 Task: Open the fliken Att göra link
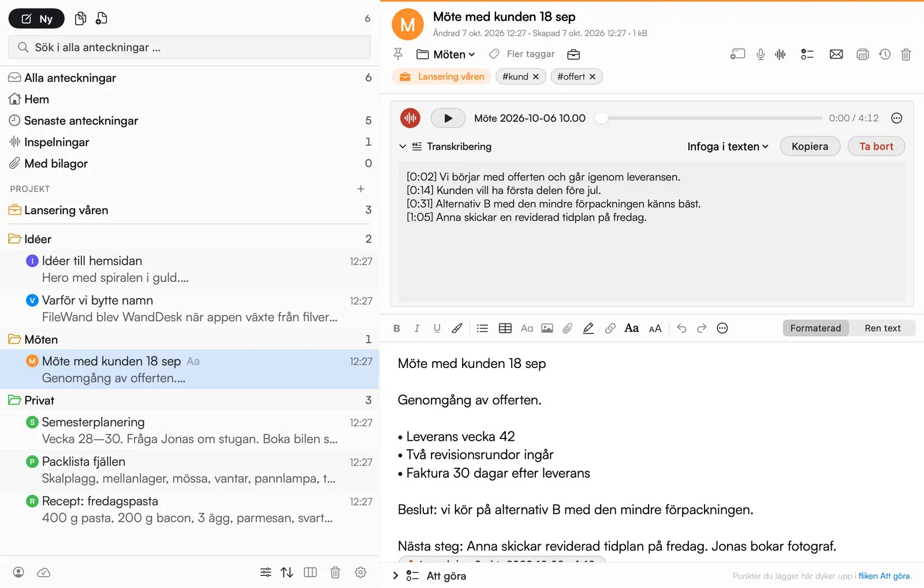[x=884, y=576]
